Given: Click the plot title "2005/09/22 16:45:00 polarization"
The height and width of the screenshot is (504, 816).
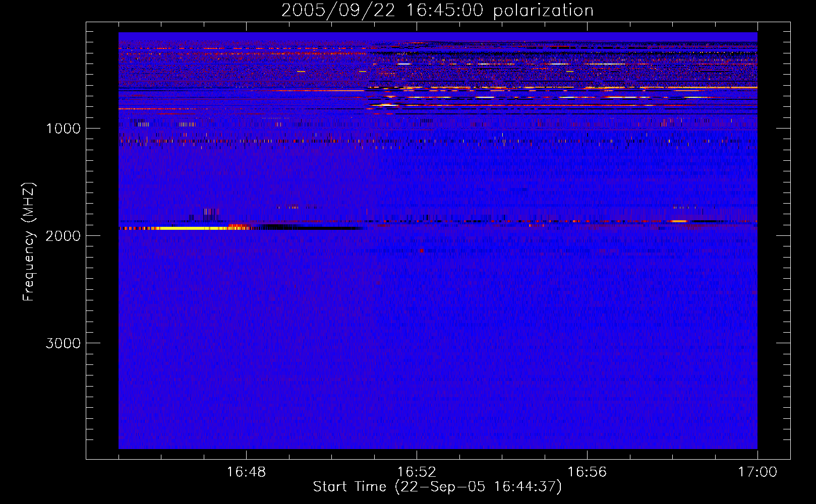Looking at the screenshot, I should 437,10.
